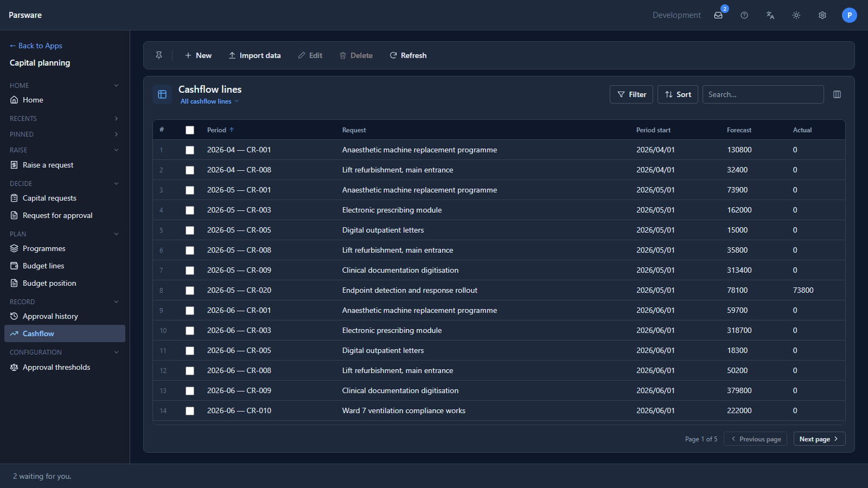
Task: Click the Raise a request icon
Action: (14, 165)
